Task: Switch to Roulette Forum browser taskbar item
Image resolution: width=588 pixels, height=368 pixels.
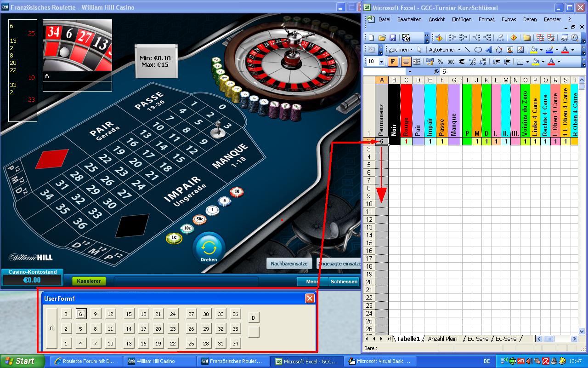Action: [x=86, y=361]
